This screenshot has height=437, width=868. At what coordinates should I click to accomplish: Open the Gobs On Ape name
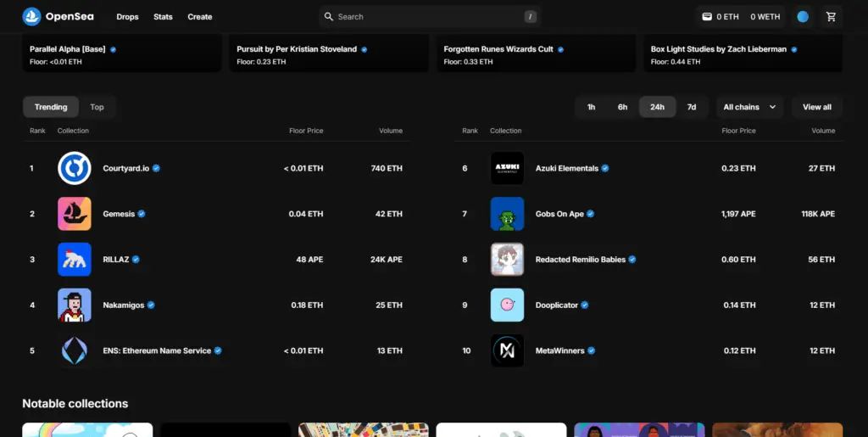(559, 214)
